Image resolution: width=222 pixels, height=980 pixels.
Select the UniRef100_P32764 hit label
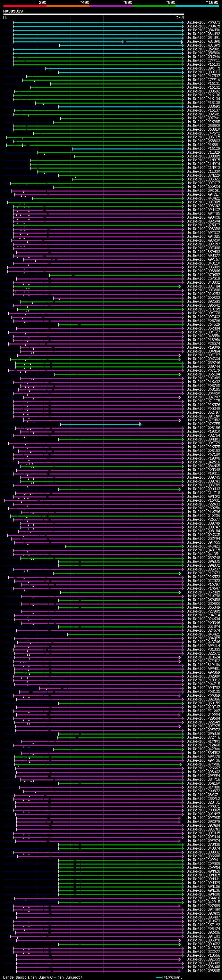203,436
